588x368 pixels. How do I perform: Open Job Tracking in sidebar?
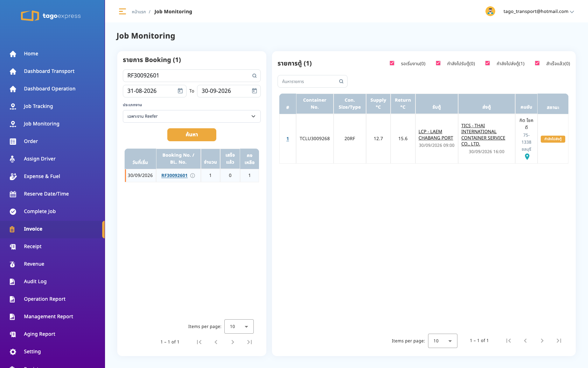(x=38, y=106)
